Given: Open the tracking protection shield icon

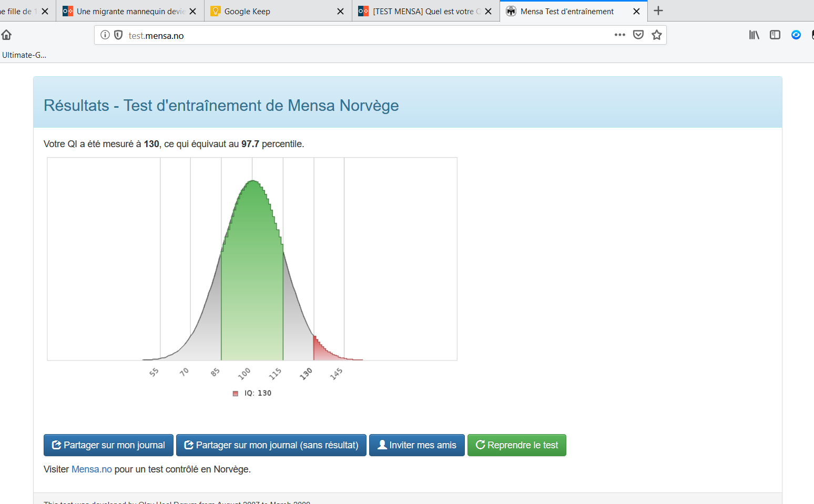Looking at the screenshot, I should [x=118, y=35].
